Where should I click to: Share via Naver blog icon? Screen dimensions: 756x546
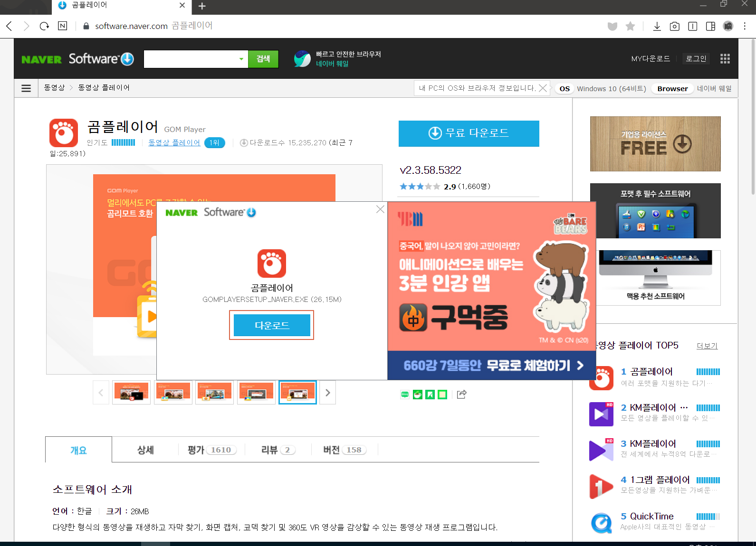(405, 394)
